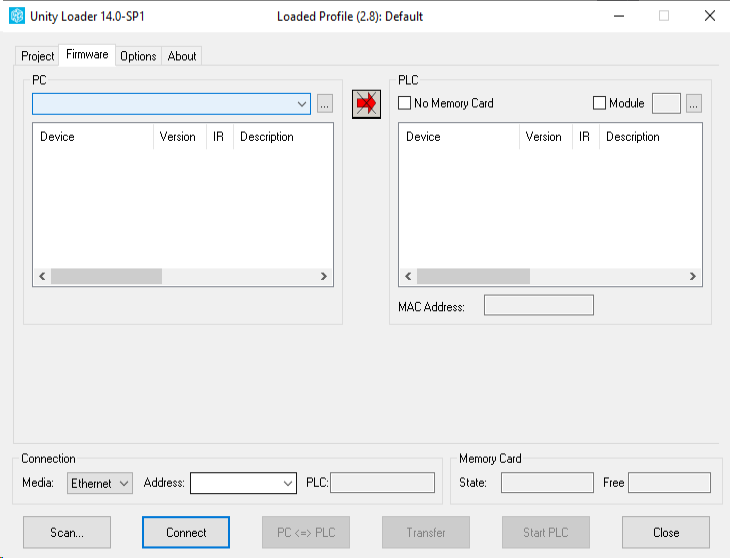
Task: Click the Connect button
Action: point(186,532)
